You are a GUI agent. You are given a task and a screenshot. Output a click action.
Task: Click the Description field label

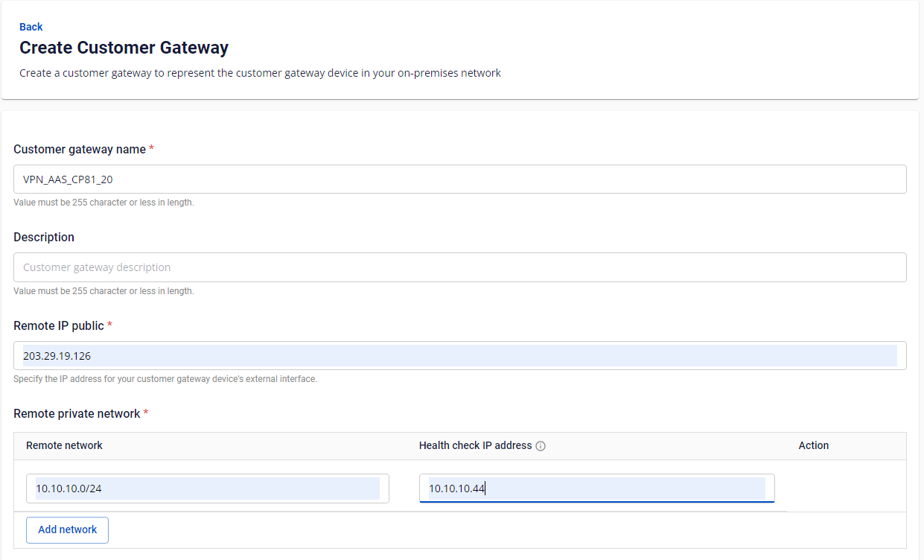[44, 237]
